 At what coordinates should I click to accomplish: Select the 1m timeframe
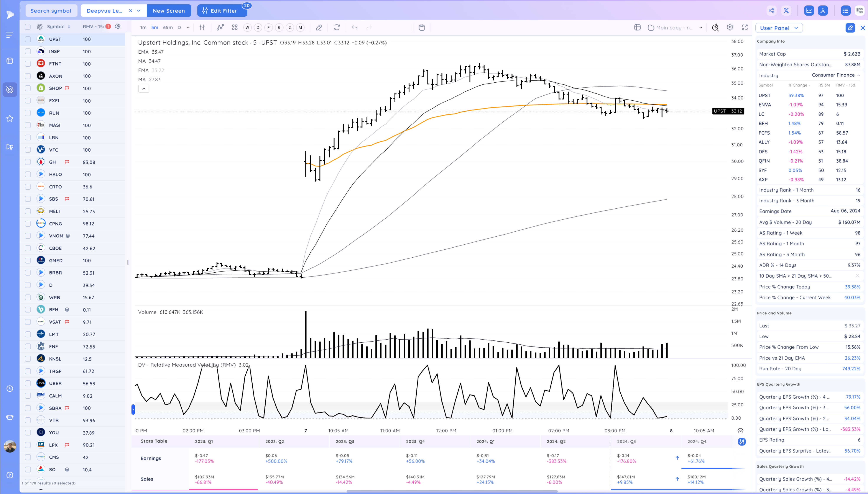tap(143, 28)
